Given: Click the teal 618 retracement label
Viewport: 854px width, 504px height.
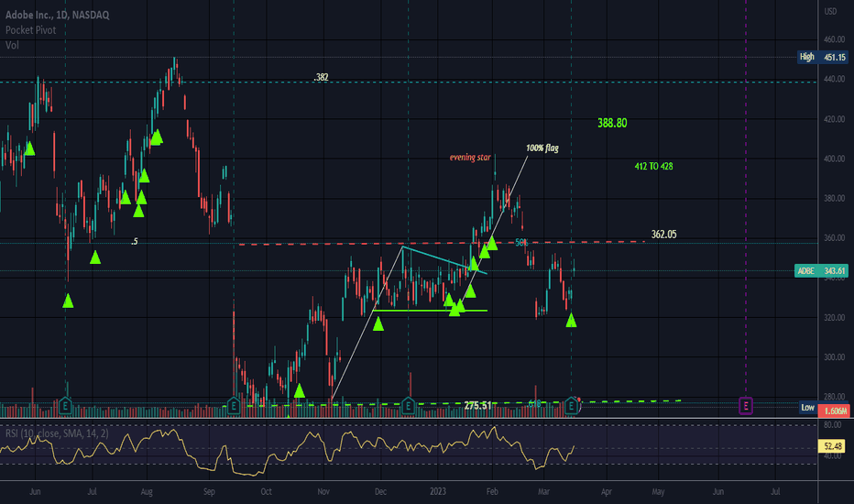Looking at the screenshot, I should 534,404.
